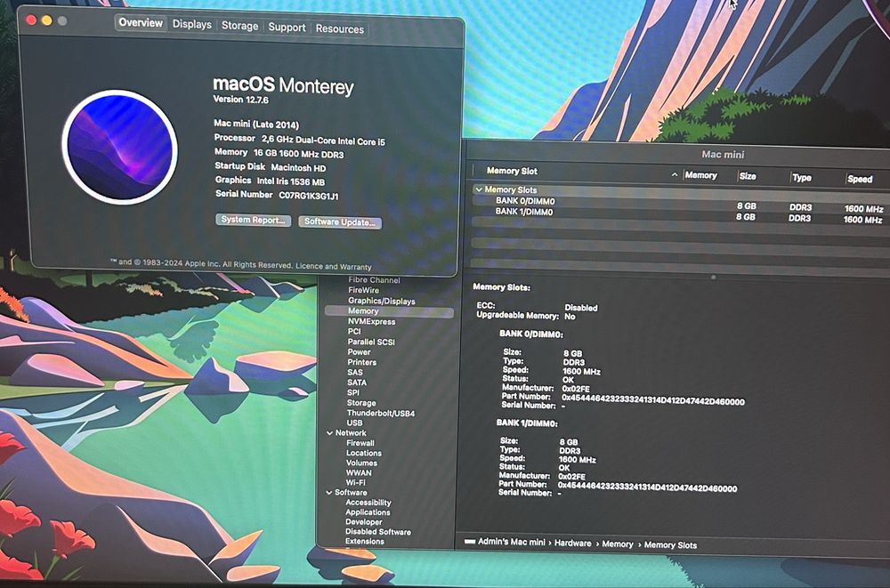The height and width of the screenshot is (588, 890).
Task: Click the Mac mini (Late 2014) model text
Action: (256, 125)
